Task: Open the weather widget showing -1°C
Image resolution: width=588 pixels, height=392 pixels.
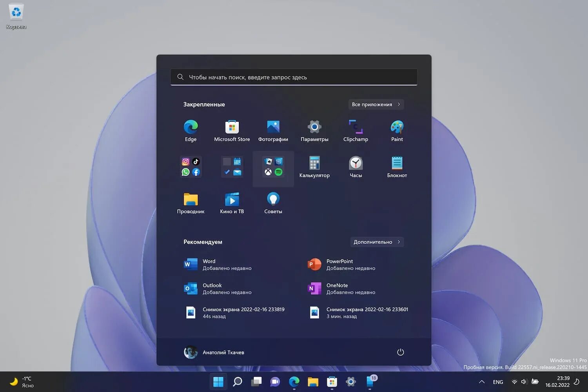Action: (x=22, y=382)
